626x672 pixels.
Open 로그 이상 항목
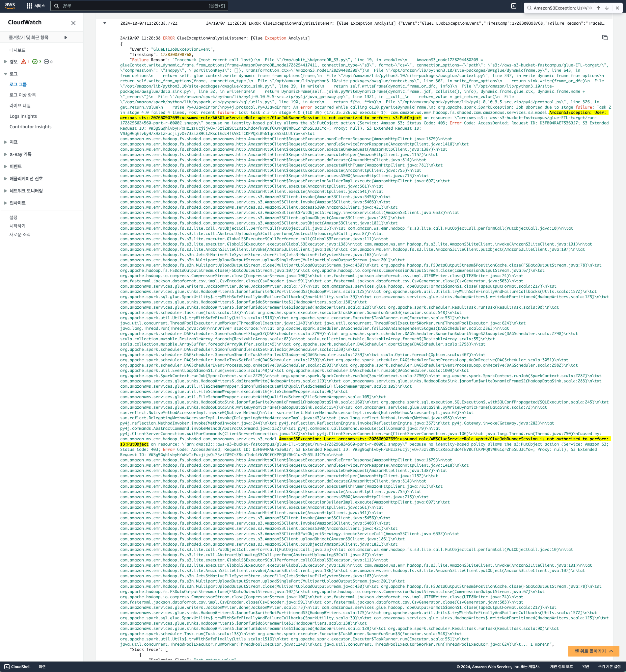23,95
